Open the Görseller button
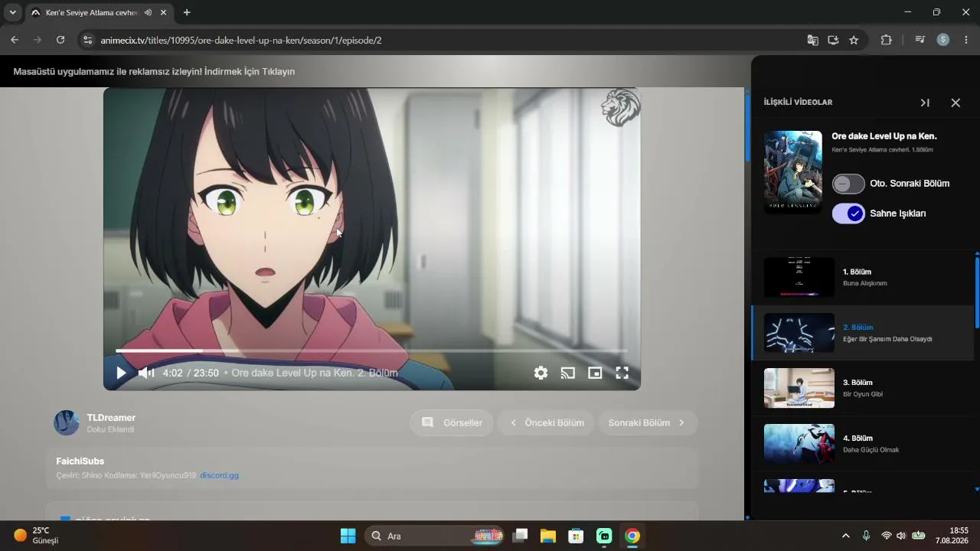 coord(452,422)
